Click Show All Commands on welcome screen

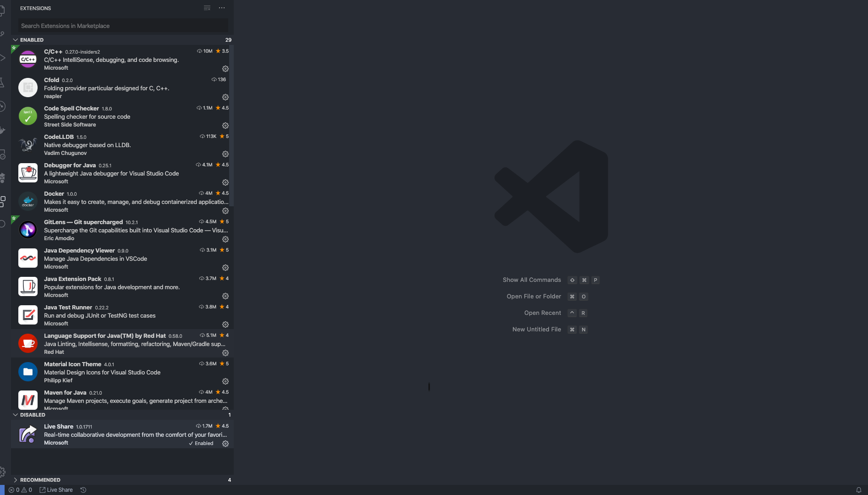[531, 280]
